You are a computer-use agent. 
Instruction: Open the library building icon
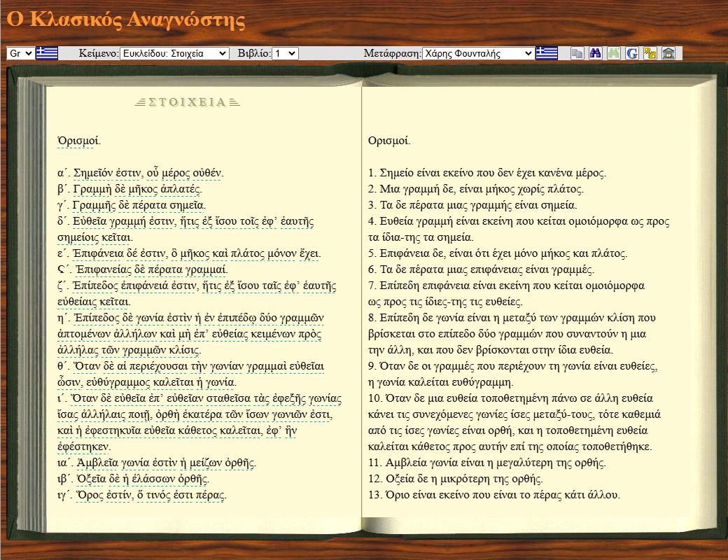(x=668, y=53)
